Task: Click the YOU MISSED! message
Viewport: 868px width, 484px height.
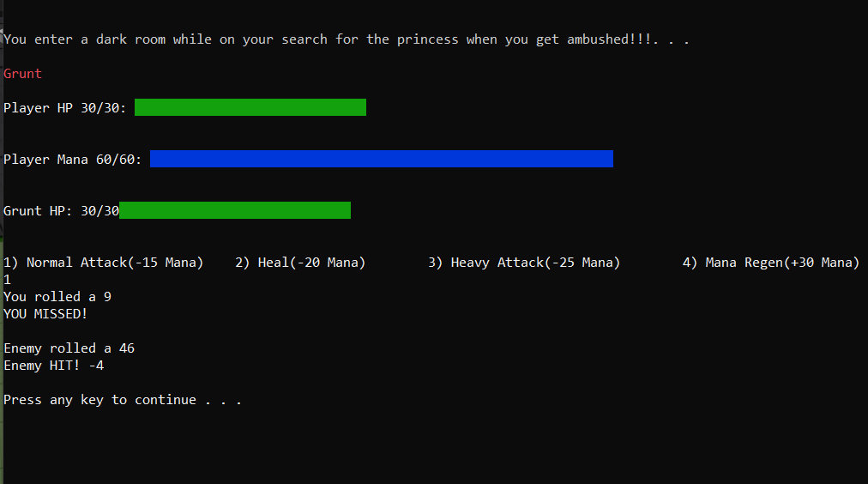Action: tap(45, 314)
